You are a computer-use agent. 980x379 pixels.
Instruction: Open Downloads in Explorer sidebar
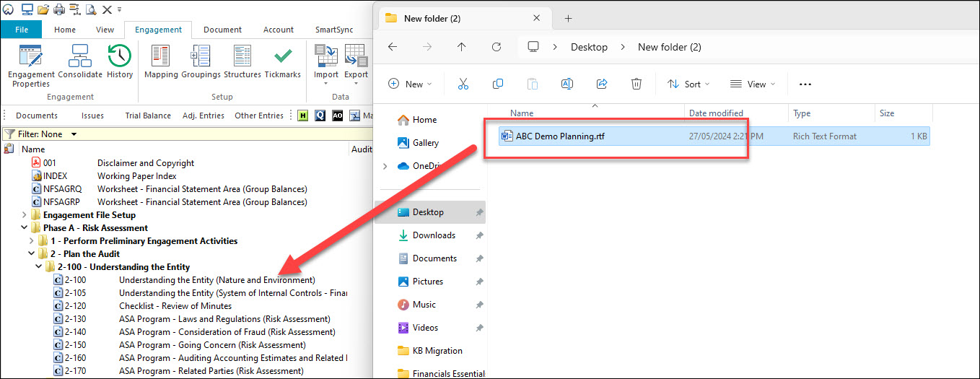point(434,235)
